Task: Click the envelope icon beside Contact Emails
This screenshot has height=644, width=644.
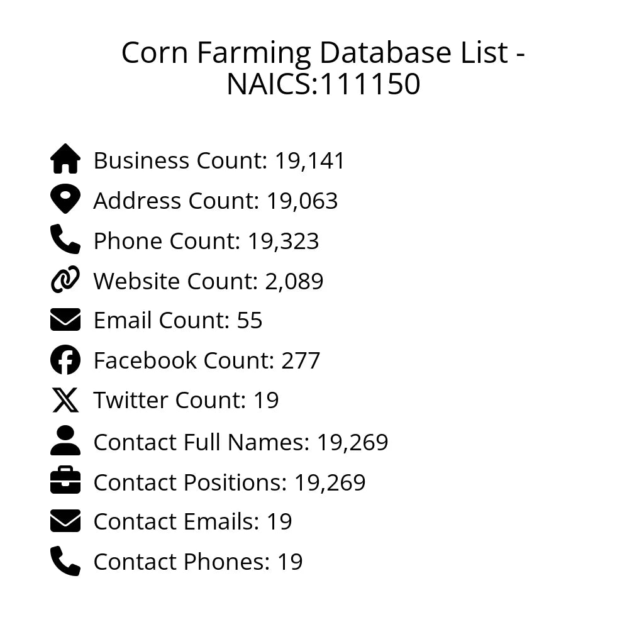Action: coord(65,521)
